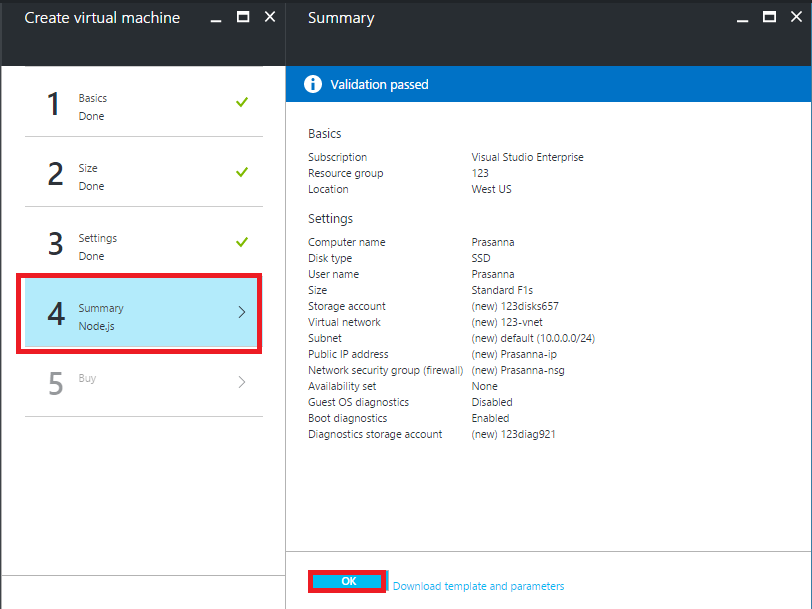Open Download template and parameters link

click(478, 586)
